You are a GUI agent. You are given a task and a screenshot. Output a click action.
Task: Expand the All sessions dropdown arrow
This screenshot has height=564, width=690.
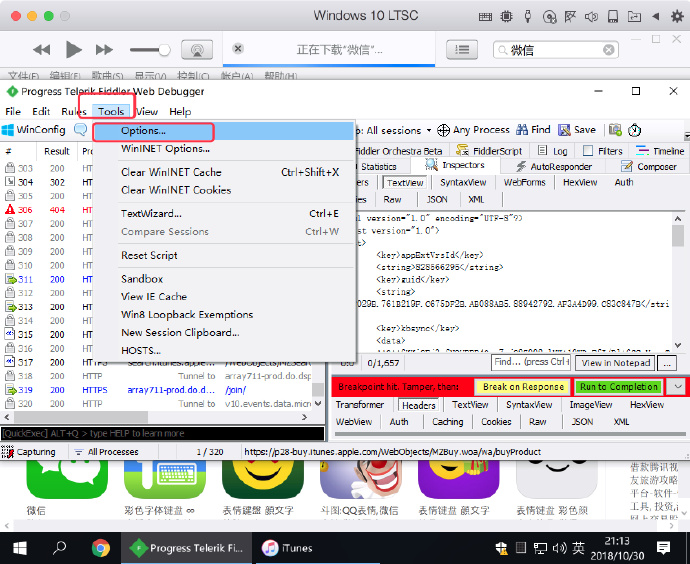[x=429, y=131]
